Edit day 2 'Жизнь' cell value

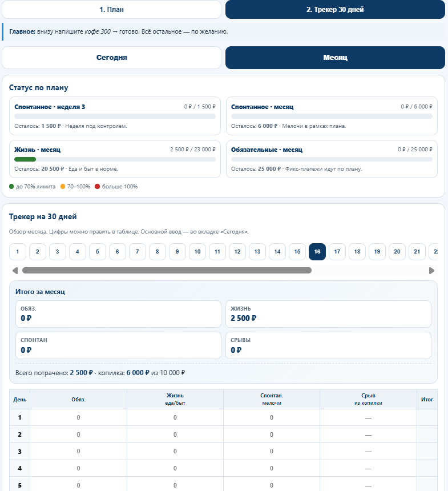[175, 434]
